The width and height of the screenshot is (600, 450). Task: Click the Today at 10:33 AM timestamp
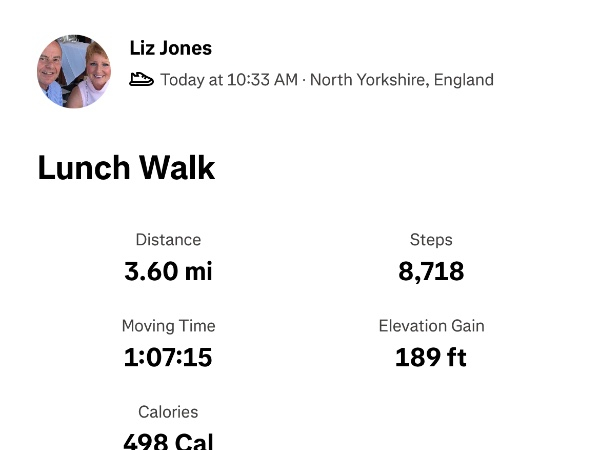coord(229,80)
